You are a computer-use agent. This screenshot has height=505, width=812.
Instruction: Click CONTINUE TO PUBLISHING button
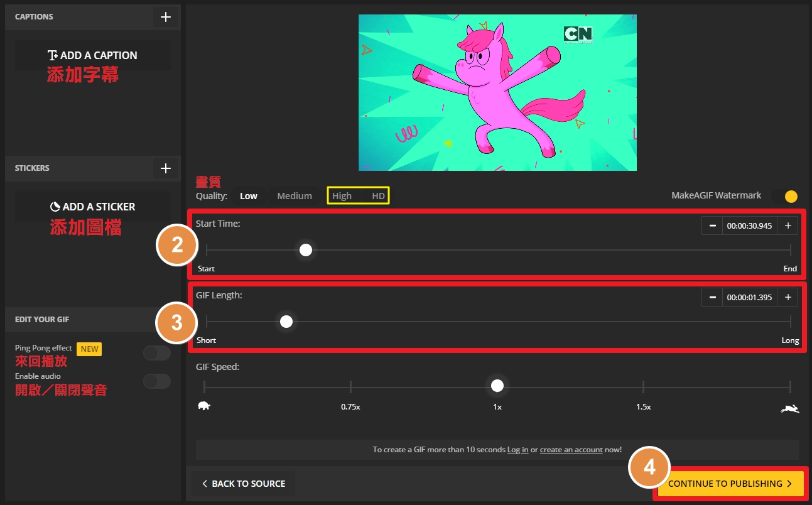(731, 484)
